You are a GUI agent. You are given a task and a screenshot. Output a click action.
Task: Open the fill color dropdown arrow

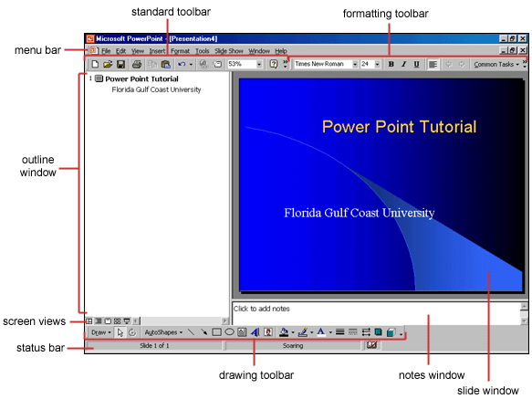293,332
